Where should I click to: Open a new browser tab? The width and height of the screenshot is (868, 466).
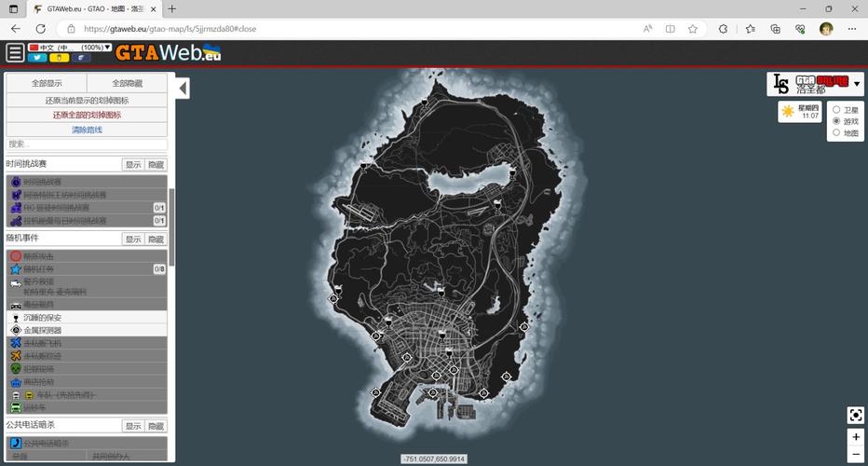[x=172, y=9]
